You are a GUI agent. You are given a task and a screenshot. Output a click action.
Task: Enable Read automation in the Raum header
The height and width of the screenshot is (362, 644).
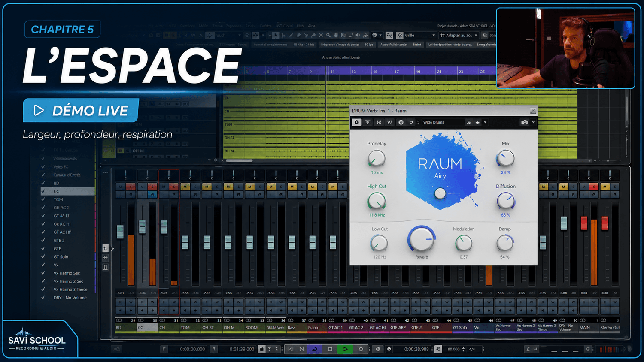(x=379, y=122)
